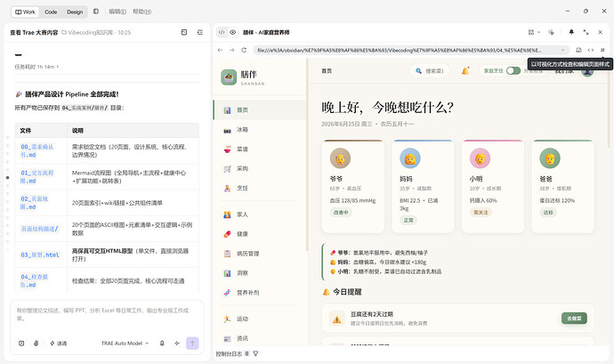Image resolution: width=614 pixels, height=364 pixels.
Task: Expand preview panel to full size
Action: (586, 32)
